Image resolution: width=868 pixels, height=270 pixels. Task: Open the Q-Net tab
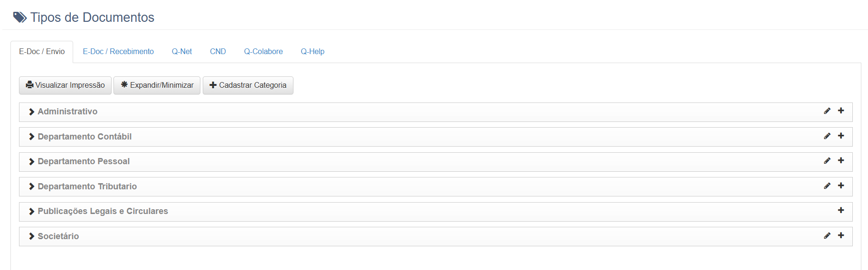(182, 51)
